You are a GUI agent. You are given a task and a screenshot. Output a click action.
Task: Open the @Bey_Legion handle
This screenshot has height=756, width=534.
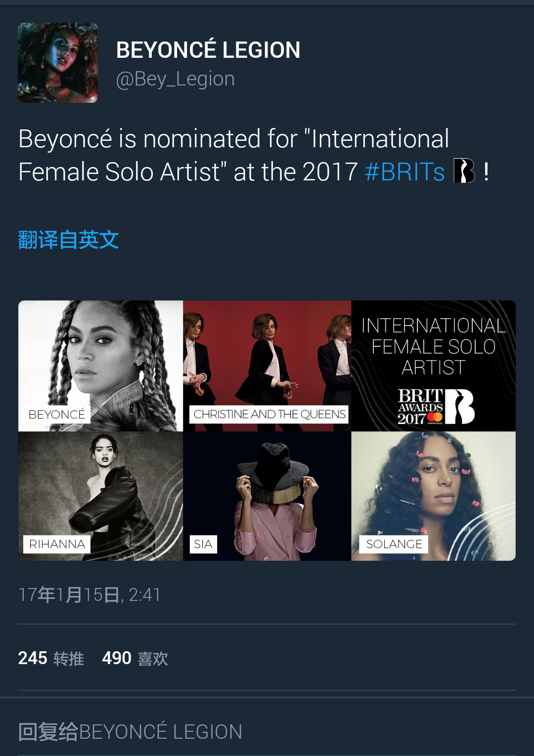176,79
